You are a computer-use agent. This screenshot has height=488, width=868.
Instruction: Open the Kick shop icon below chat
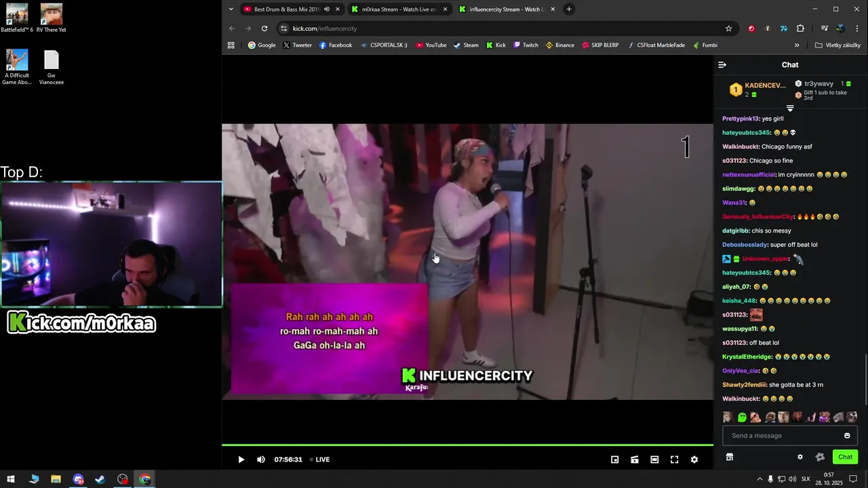[730, 457]
